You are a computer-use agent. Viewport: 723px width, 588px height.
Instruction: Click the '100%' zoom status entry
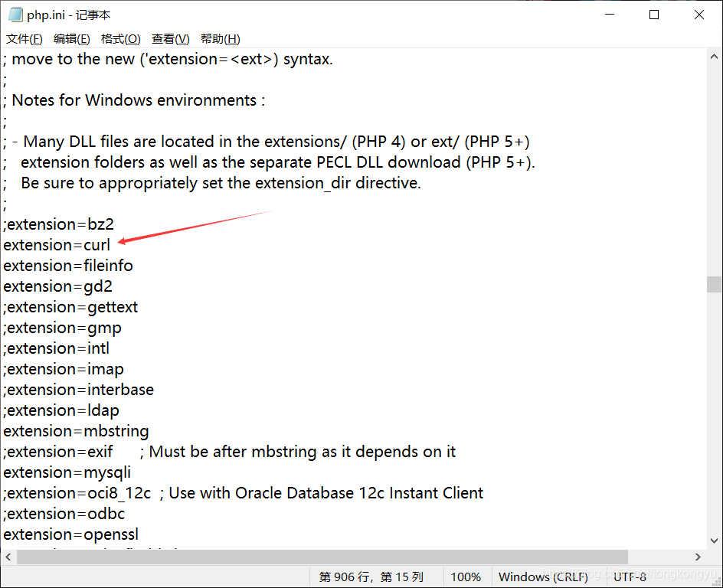point(466,577)
